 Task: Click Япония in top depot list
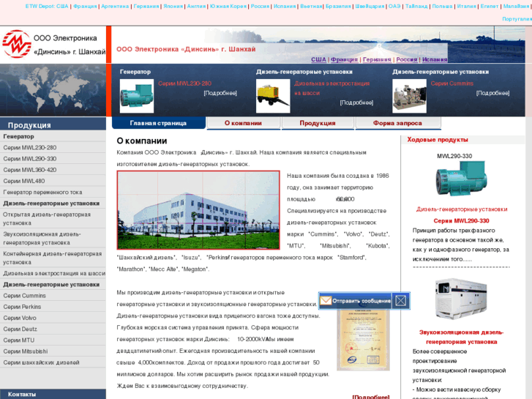coord(173,6)
